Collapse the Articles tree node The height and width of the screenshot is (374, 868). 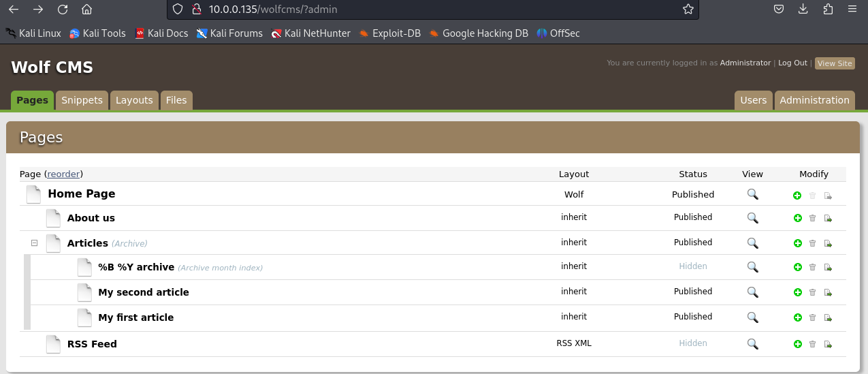tap(34, 243)
